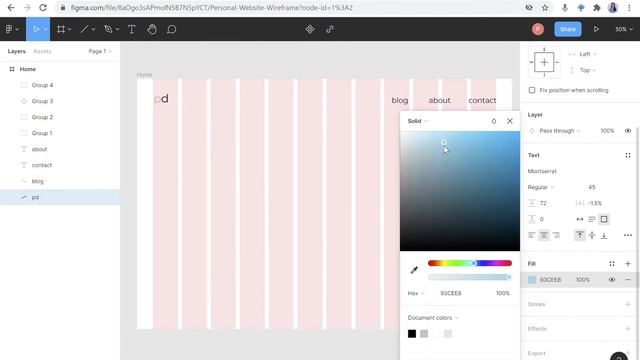Select the black document color swatch
640x360 pixels.
(x=412, y=334)
